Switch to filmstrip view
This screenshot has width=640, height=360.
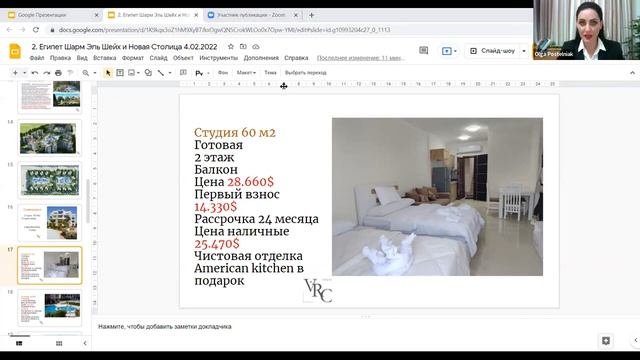click(19, 343)
